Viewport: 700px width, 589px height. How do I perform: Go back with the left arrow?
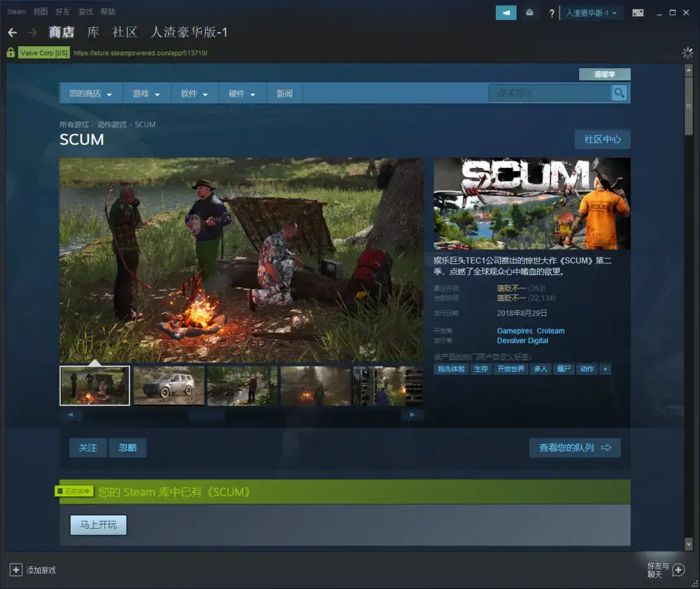coord(12,32)
